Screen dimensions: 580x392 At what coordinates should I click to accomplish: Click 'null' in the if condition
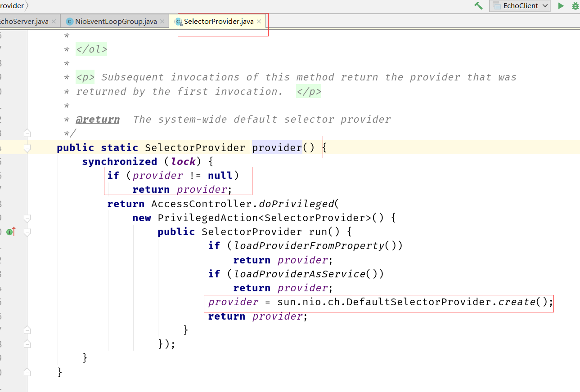pos(220,175)
